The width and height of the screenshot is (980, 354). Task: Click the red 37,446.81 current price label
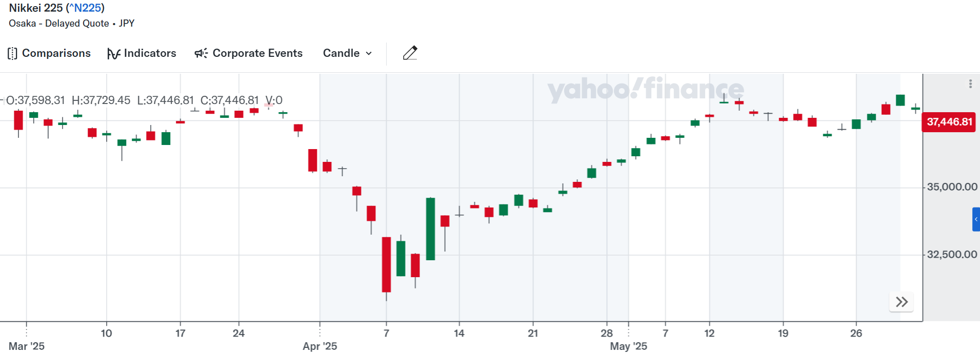tap(949, 122)
